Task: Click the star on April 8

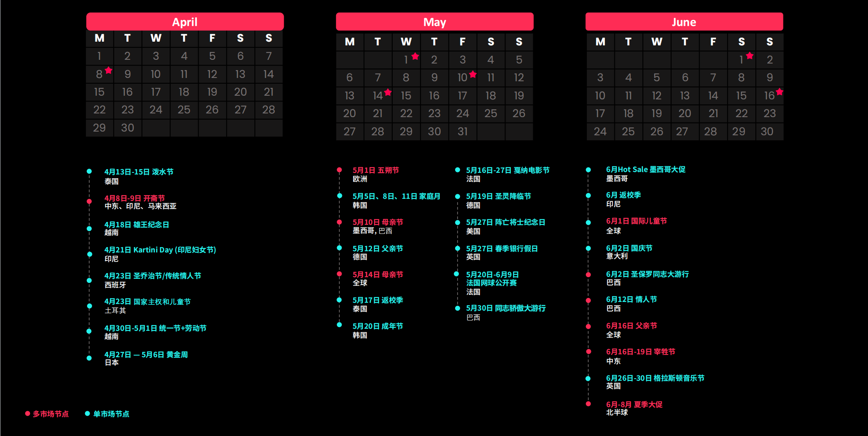Action: click(109, 71)
